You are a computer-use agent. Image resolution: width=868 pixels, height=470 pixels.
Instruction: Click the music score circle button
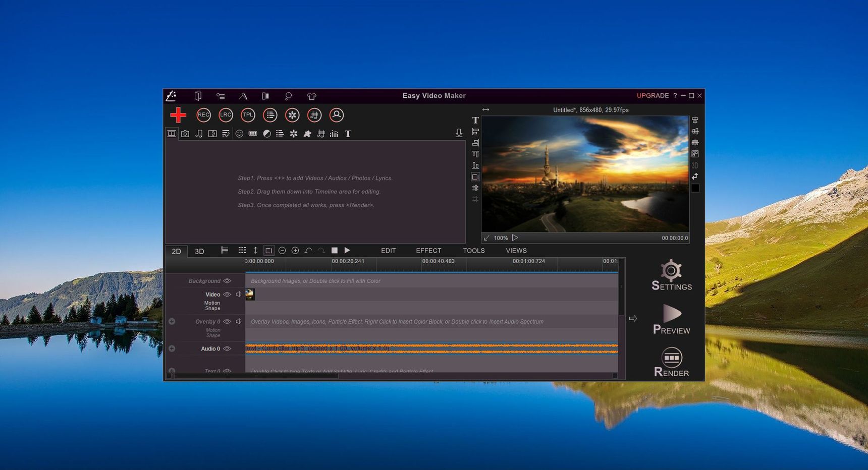click(x=314, y=115)
